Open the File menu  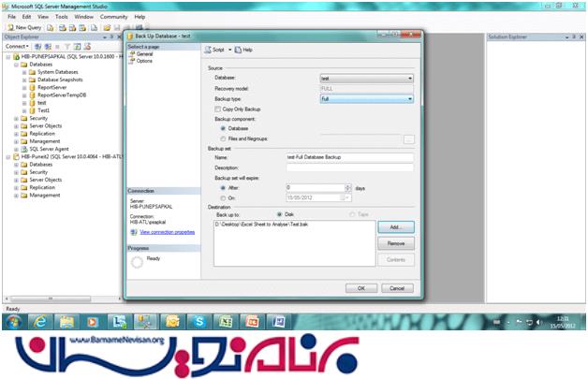click(x=11, y=17)
